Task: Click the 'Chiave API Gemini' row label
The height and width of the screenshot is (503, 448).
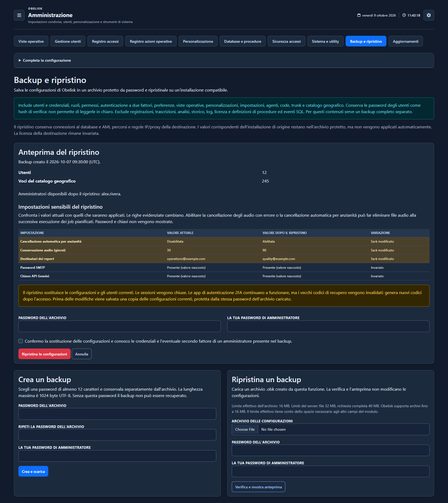Action: point(35,276)
